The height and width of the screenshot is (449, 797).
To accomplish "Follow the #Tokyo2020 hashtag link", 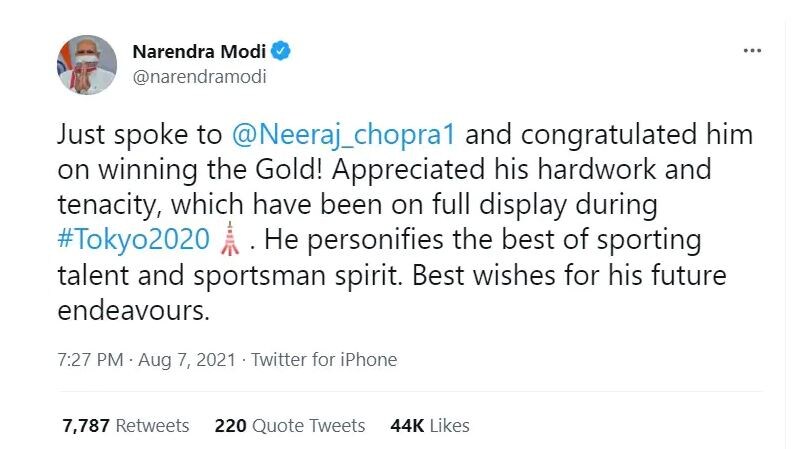I will (134, 239).
